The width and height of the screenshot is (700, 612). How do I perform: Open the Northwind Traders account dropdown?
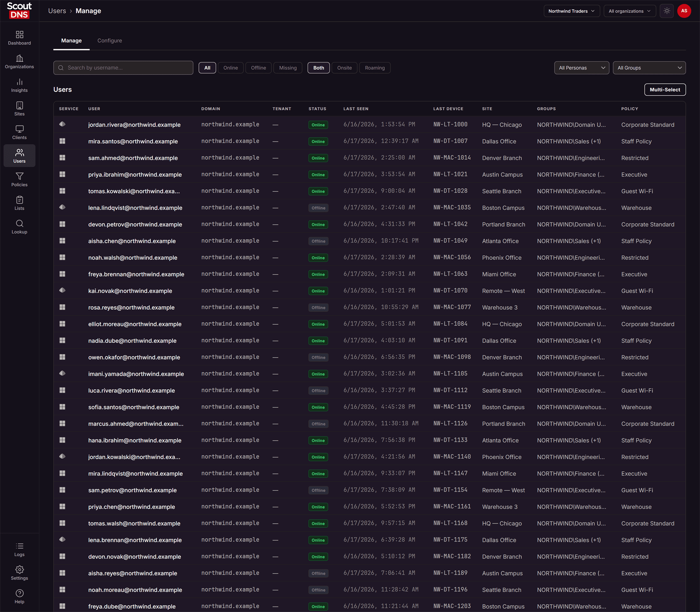pyautogui.click(x=572, y=11)
